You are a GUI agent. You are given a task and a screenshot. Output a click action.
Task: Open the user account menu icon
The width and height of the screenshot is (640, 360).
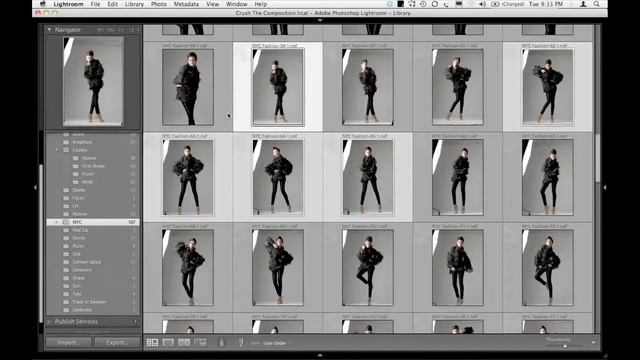pos(583,4)
